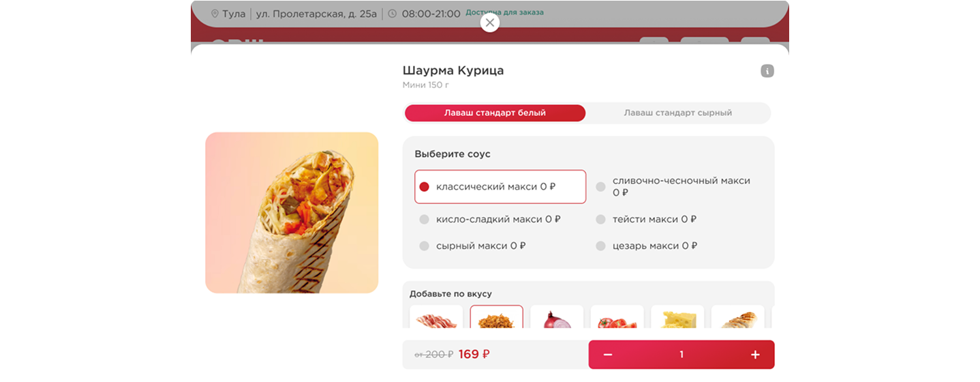Add cheese topping
The height and width of the screenshot is (382, 980).
point(677,317)
